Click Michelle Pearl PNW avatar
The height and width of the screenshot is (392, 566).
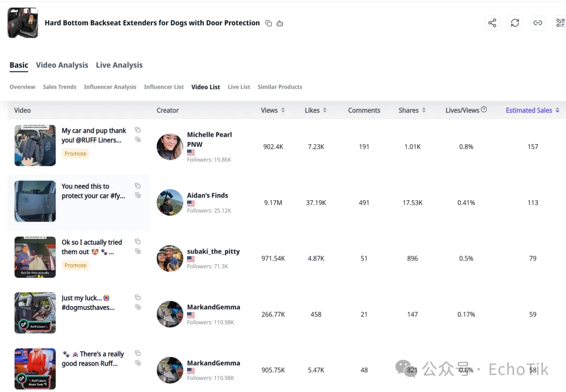tap(170, 147)
